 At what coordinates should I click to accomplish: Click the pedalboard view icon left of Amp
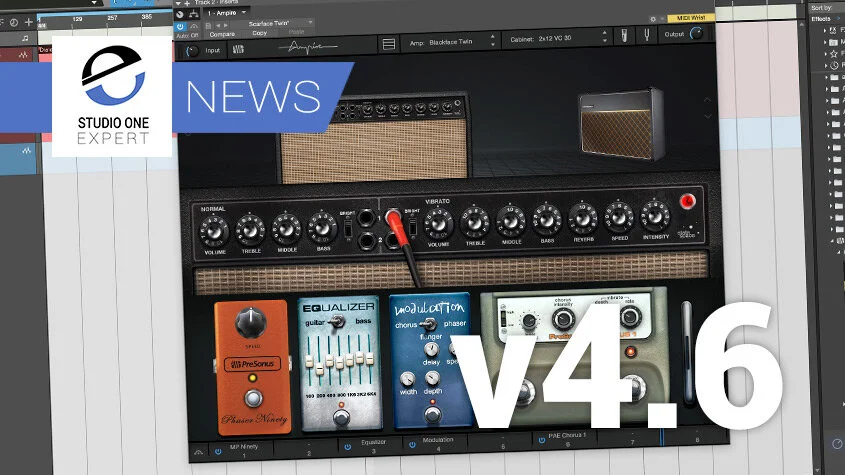389,44
